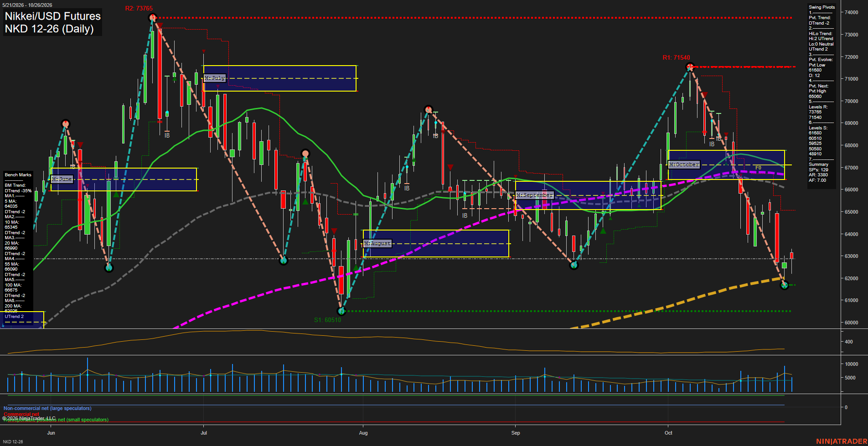Image resolution: width=868 pixels, height=446 pixels.
Task: Click '5 MA:' in Bench Marks panel
Action: [x=11, y=201]
